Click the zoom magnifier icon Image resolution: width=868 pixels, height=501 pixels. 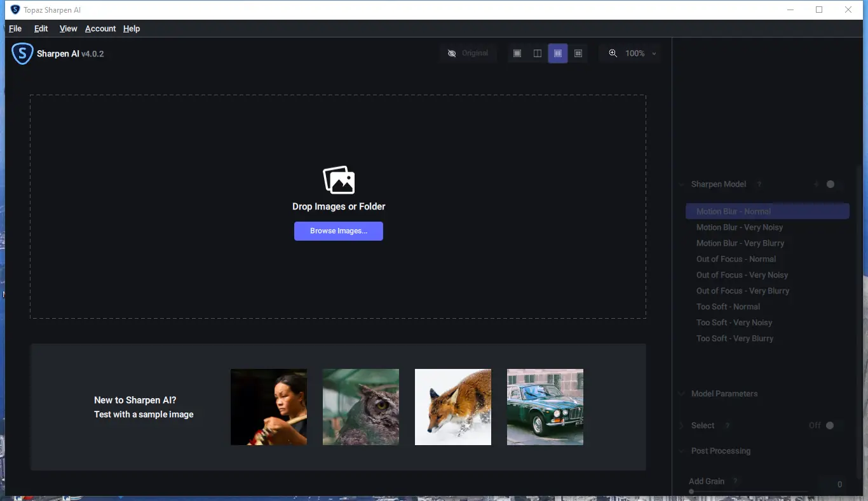coord(613,53)
